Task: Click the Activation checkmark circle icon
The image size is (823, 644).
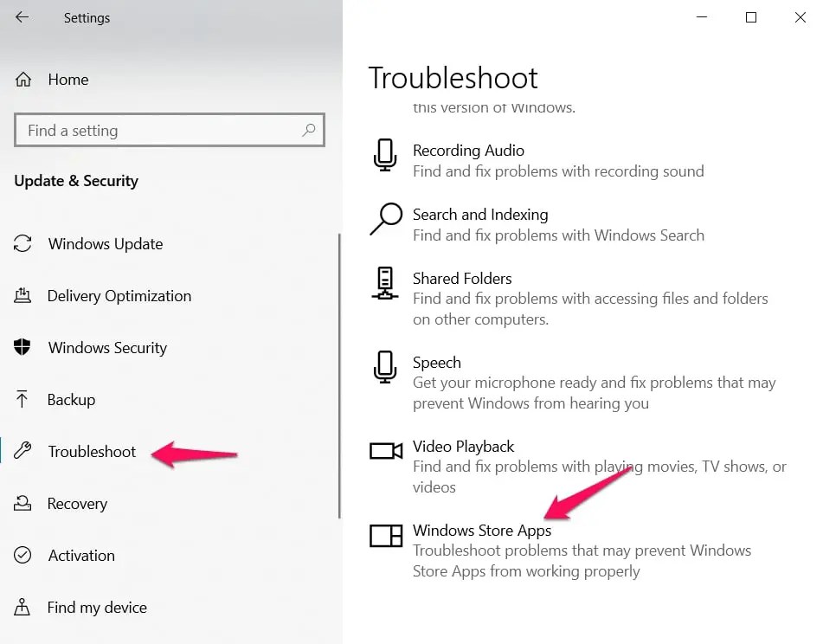Action: [x=23, y=555]
